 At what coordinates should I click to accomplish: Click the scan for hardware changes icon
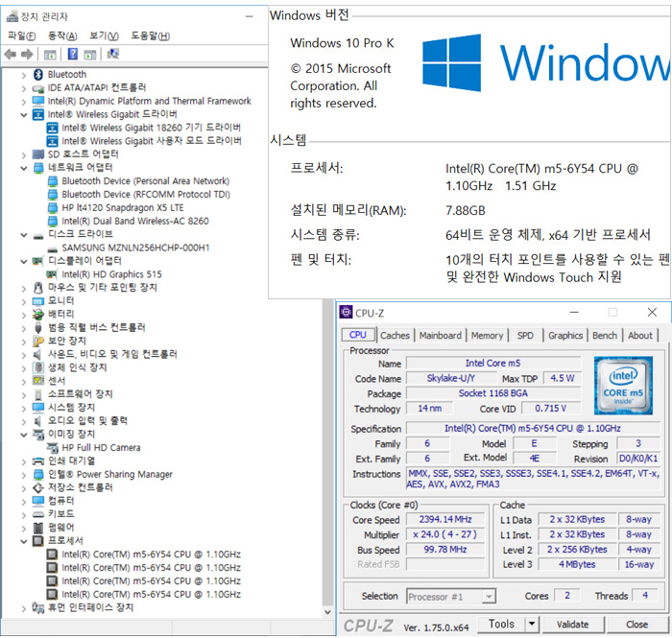point(113,54)
